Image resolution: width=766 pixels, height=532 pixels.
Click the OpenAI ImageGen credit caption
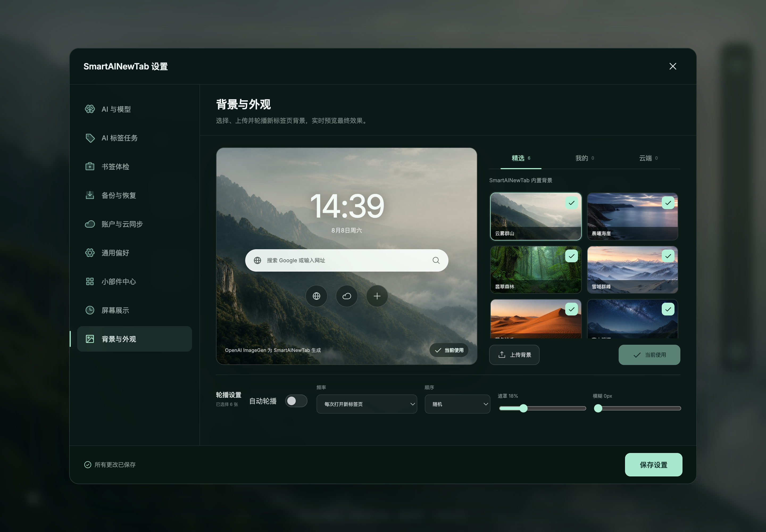pos(273,350)
